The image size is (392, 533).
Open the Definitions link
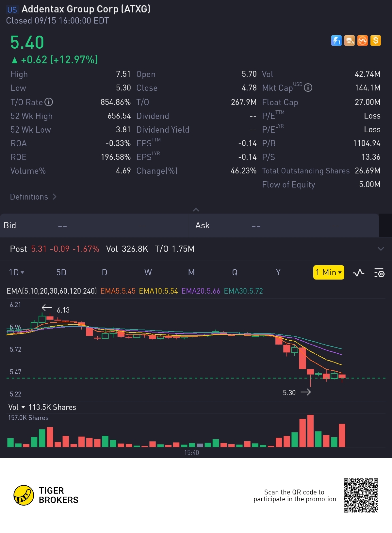33,197
